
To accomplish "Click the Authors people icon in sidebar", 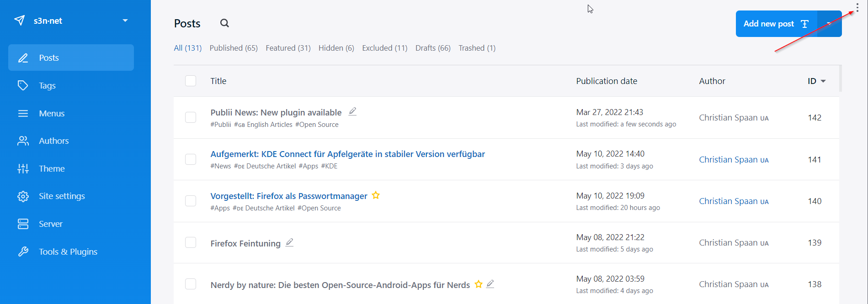I will pyautogui.click(x=23, y=141).
